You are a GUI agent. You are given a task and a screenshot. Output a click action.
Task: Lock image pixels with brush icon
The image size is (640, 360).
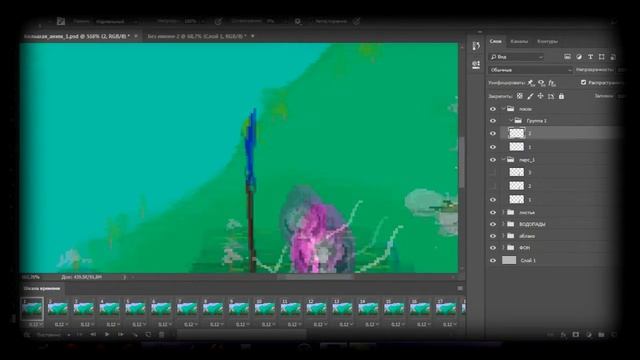pos(530,96)
